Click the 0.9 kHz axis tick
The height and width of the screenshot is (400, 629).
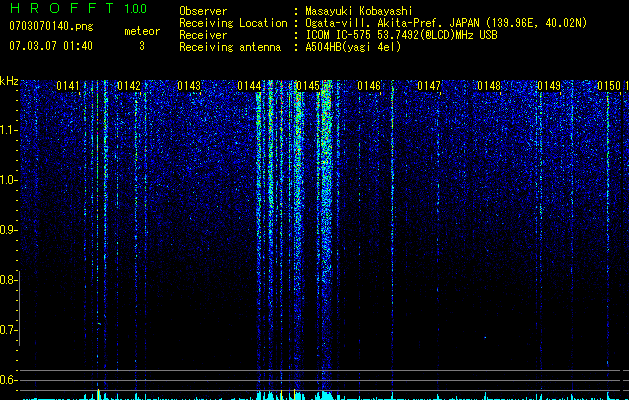pyautogui.click(x=8, y=230)
